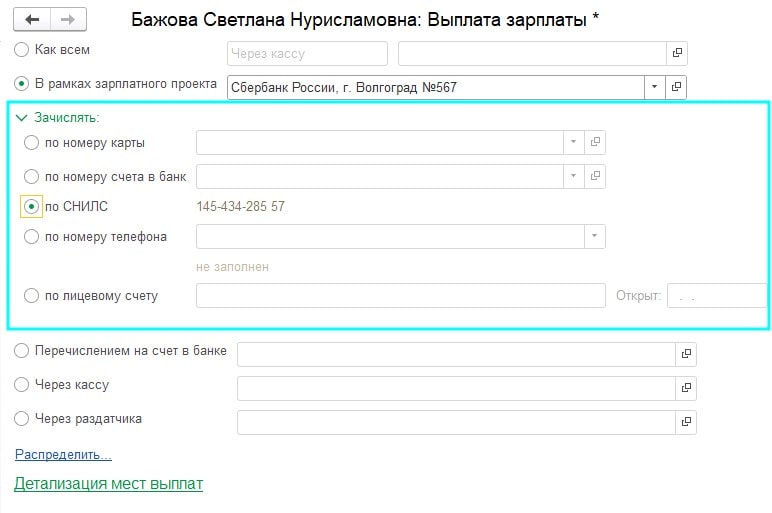Click the open icon beside the 'Через кассу' field
This screenshot has height=513, width=772.
[686, 388]
